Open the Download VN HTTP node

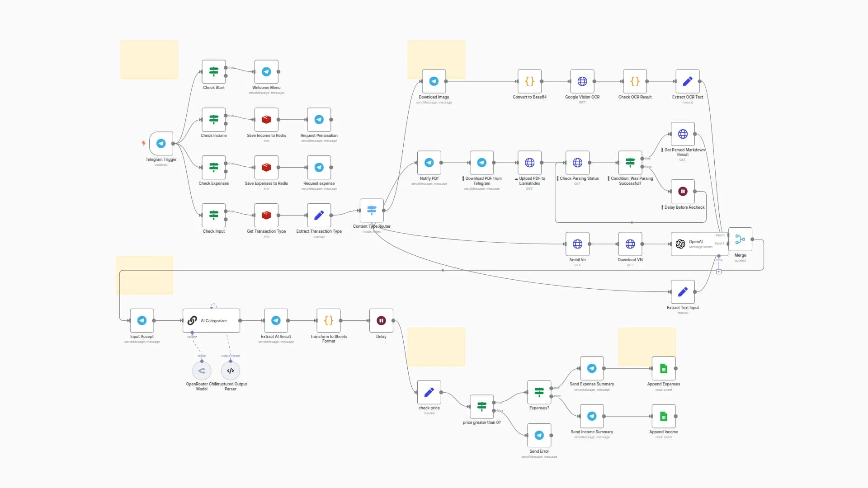pyautogui.click(x=630, y=244)
